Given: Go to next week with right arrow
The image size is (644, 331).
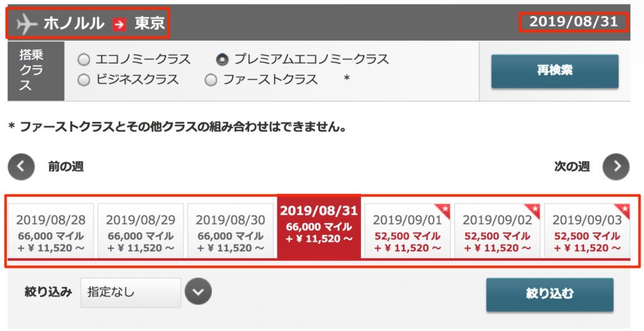Looking at the screenshot, I should coord(616,166).
